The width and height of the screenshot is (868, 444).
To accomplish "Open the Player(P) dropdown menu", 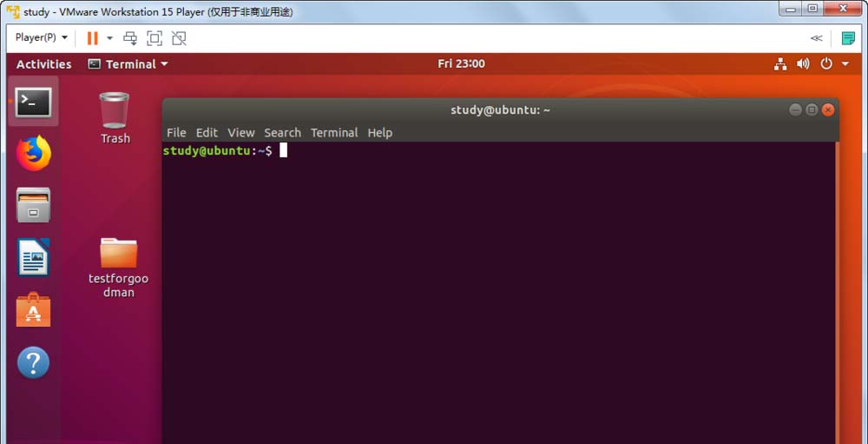I will point(42,37).
